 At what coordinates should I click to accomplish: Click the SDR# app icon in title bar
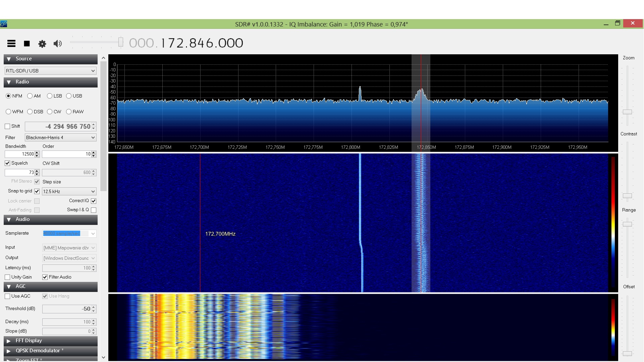[4, 24]
